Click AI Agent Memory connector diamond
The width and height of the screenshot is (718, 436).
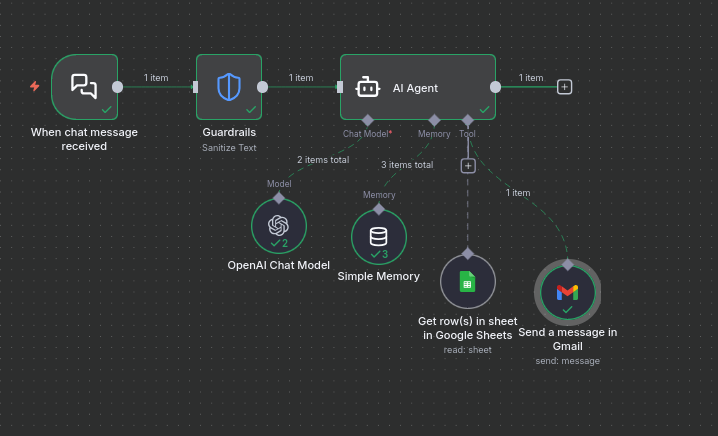point(434,120)
